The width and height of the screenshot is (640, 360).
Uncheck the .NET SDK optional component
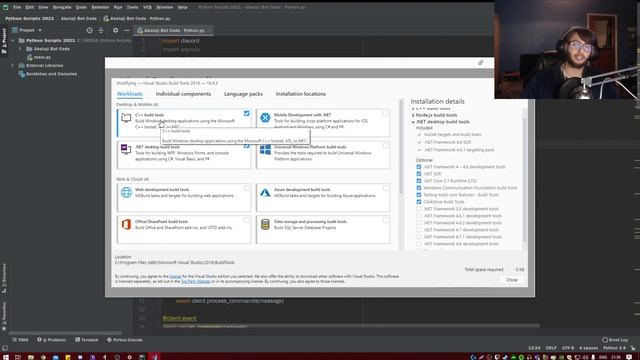(x=419, y=174)
